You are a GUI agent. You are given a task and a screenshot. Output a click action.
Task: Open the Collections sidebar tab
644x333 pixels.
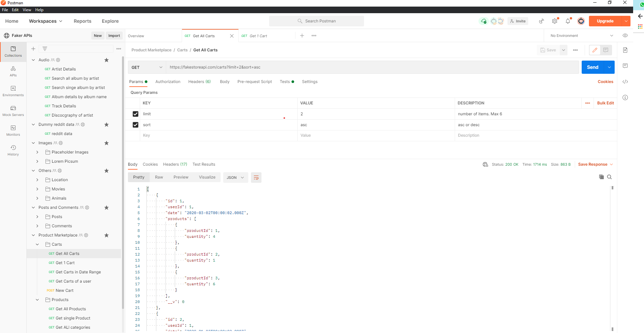tap(13, 52)
